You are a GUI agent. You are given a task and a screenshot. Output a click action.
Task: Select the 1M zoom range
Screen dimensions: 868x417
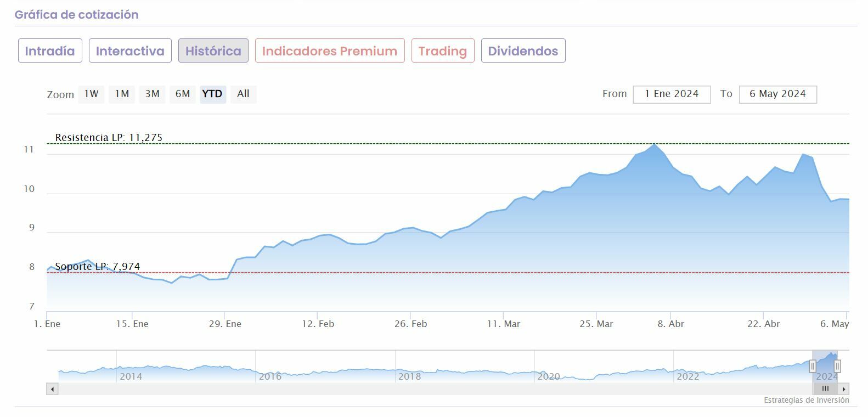click(122, 94)
